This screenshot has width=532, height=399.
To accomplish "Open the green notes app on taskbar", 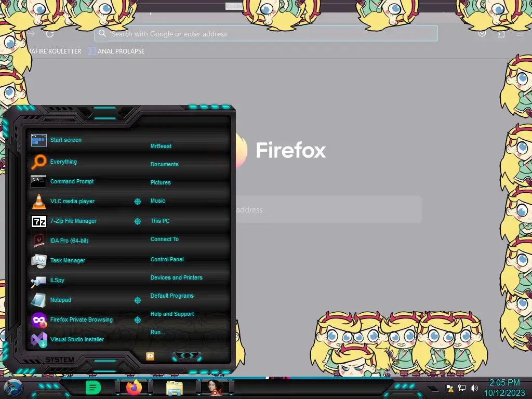I will click(x=93, y=388).
